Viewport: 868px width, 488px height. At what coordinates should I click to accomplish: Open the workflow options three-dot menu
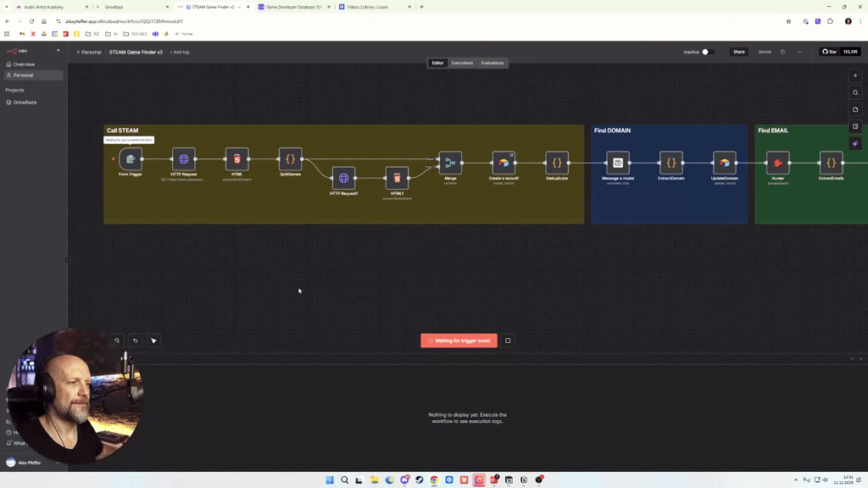pyautogui.click(x=799, y=52)
